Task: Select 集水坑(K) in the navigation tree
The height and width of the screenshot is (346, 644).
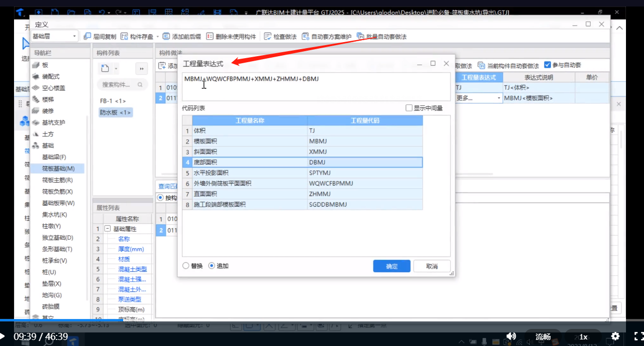Action: [54, 215]
